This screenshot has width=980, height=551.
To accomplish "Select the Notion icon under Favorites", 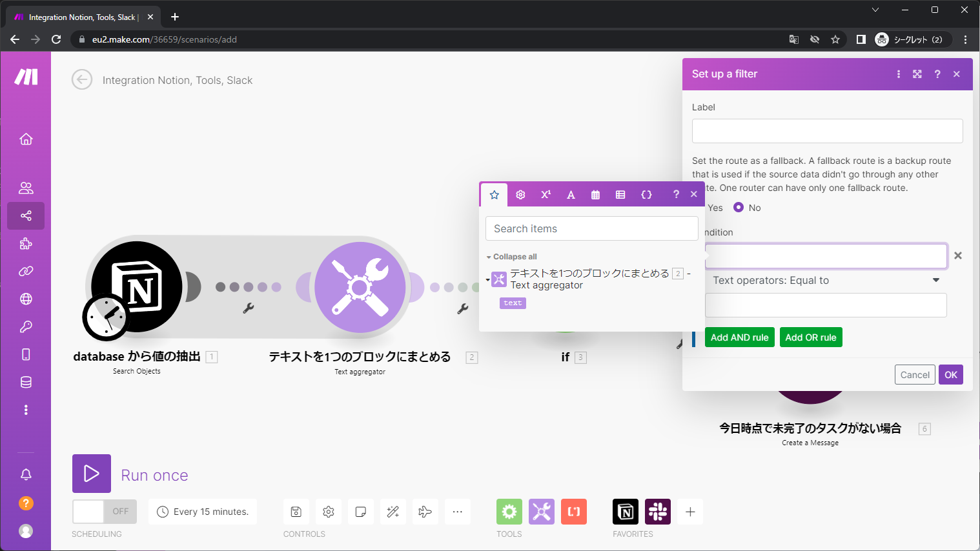I will pyautogui.click(x=626, y=511).
